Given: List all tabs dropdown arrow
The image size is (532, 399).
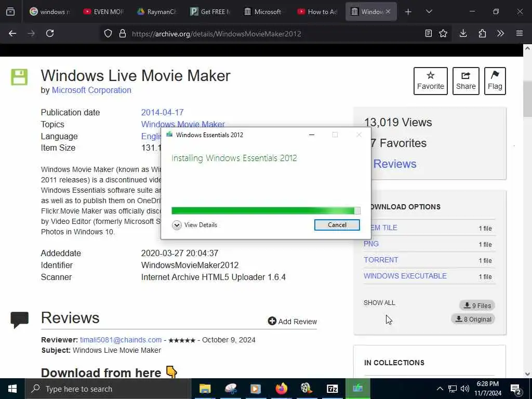Looking at the screenshot, I should [x=429, y=11].
